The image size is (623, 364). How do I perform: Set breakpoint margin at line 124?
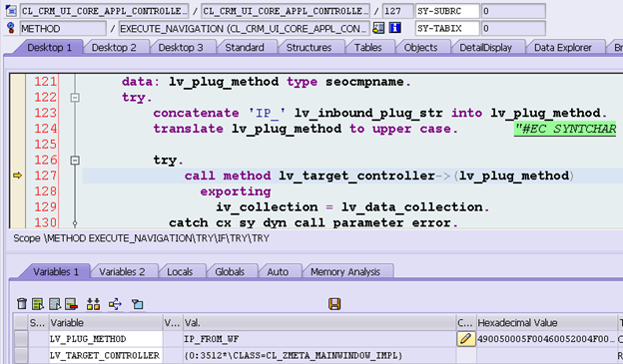(x=17, y=129)
